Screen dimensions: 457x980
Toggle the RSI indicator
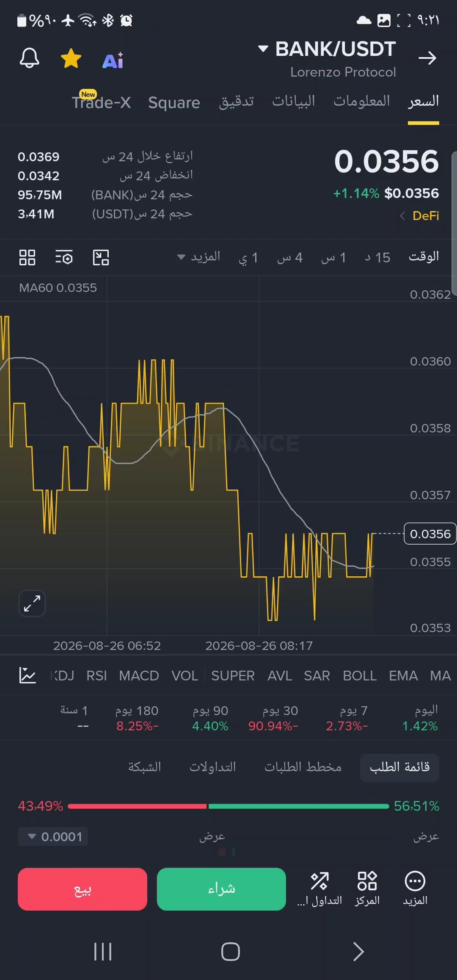point(96,676)
